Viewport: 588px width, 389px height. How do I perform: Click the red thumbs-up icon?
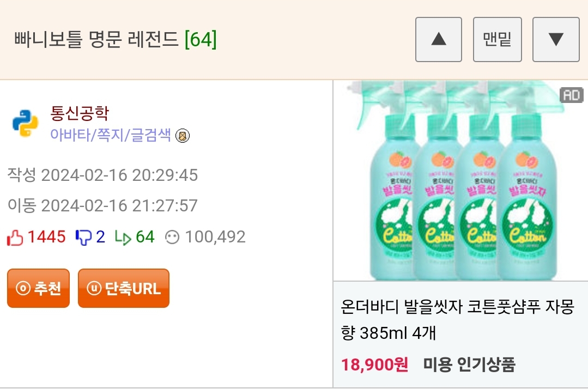click(15, 237)
